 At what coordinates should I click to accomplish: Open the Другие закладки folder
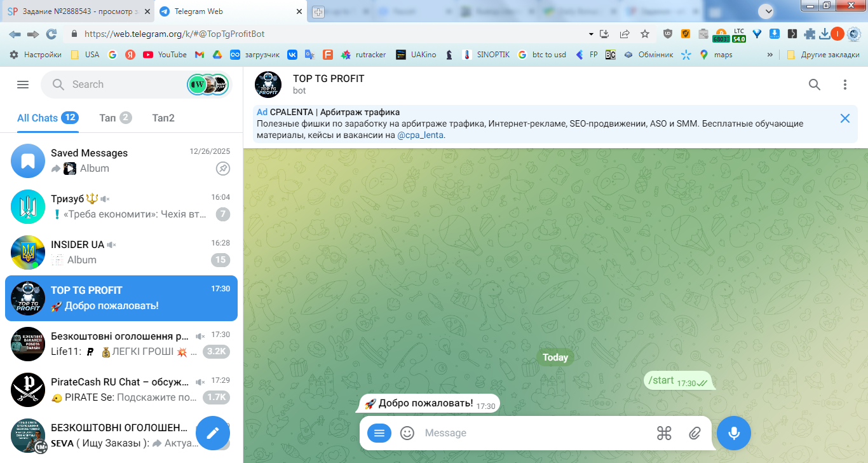point(823,55)
